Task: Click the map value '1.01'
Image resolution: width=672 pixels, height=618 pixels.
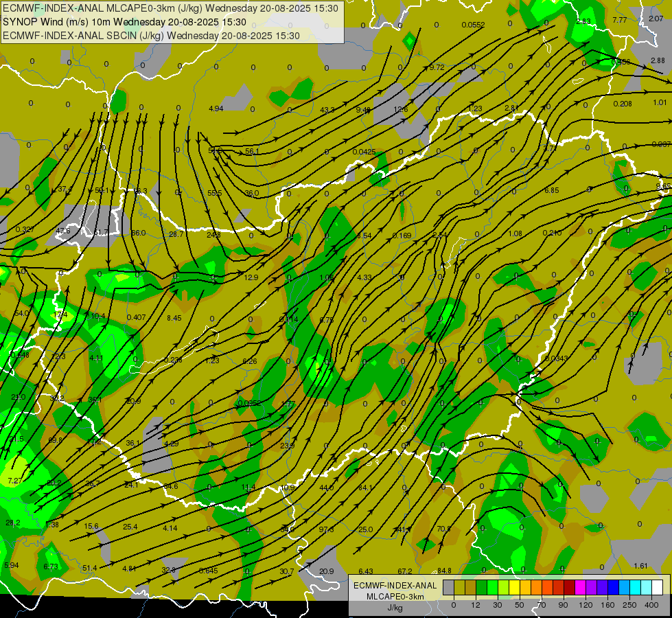Action: point(660,102)
